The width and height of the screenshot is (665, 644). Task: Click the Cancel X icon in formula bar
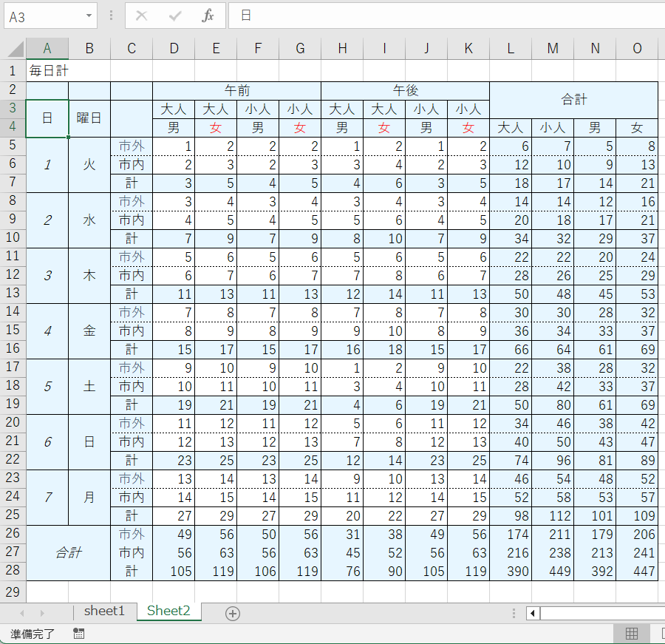[141, 16]
